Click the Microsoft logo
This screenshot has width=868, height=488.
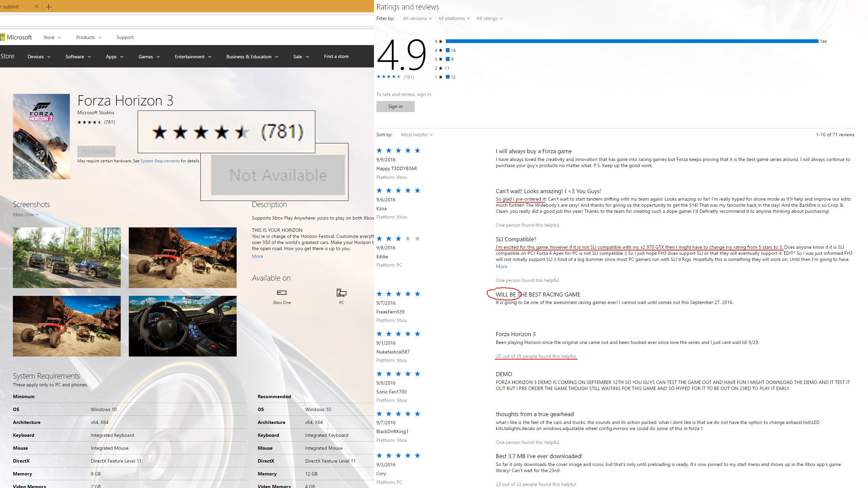point(16,37)
